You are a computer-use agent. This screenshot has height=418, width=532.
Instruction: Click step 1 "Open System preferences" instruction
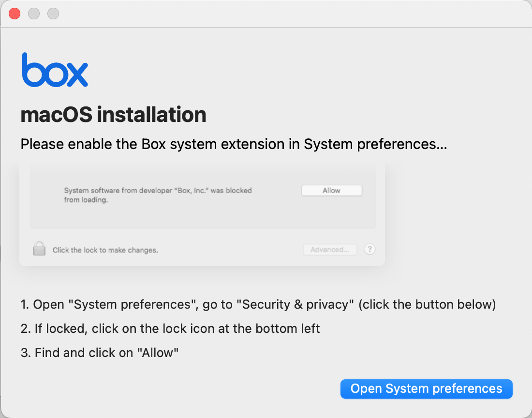(x=258, y=304)
